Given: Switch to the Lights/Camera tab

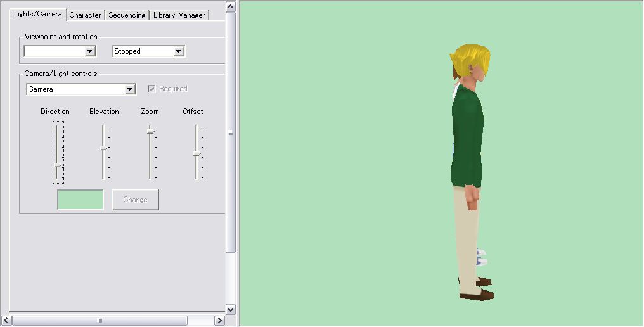Looking at the screenshot, I should pyautogui.click(x=38, y=14).
